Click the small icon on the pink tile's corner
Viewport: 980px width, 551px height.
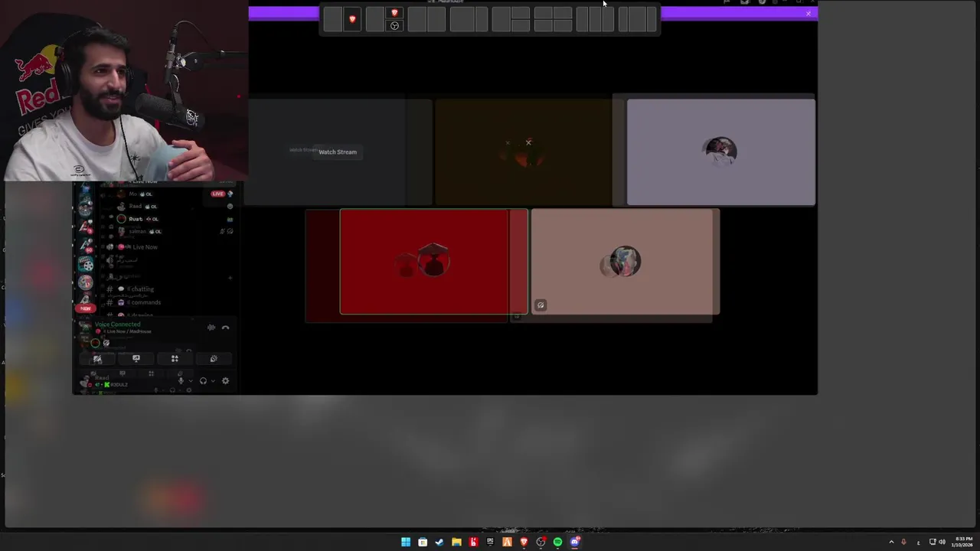(541, 305)
